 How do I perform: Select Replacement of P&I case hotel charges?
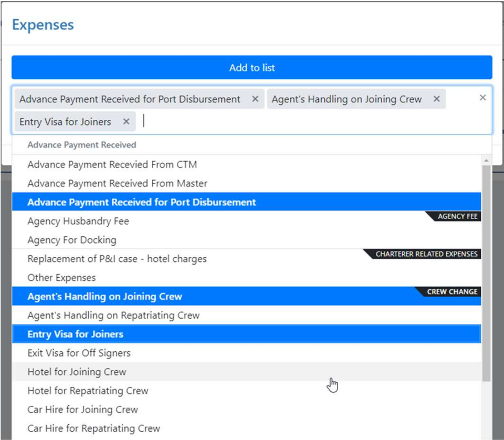(x=117, y=259)
